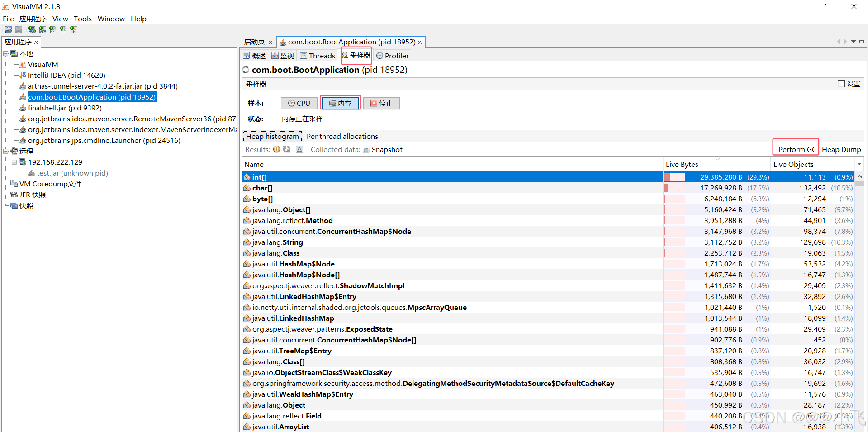Open the View menu
The width and height of the screenshot is (868, 432).
click(60, 19)
